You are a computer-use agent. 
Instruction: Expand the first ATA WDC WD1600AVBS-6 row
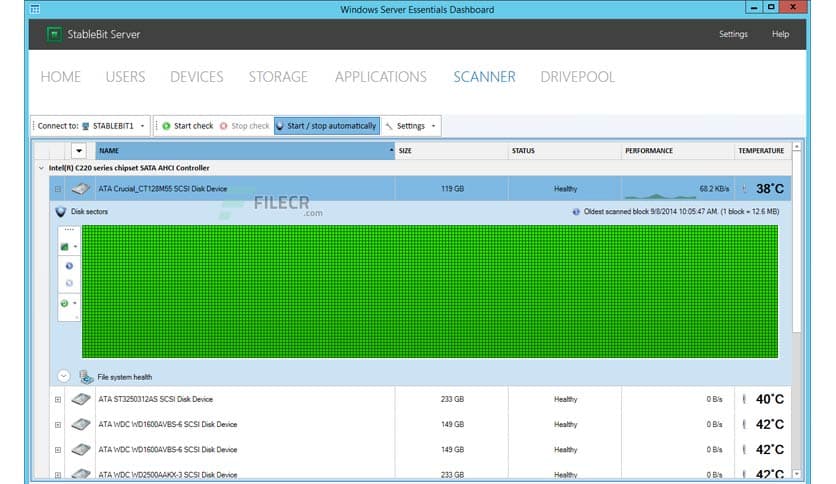[x=58, y=425]
